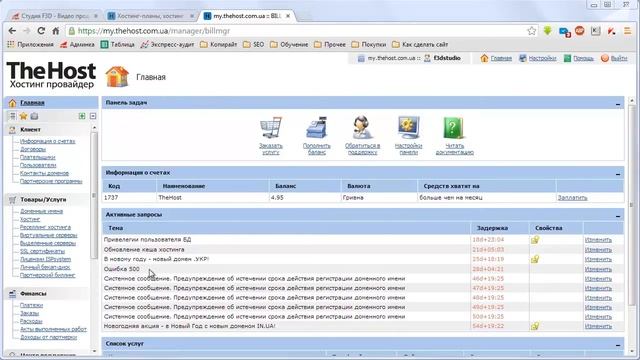Image resolution: width=640 pixels, height=360 pixels.
Task: Go back with the browser back arrow
Action: [12, 31]
